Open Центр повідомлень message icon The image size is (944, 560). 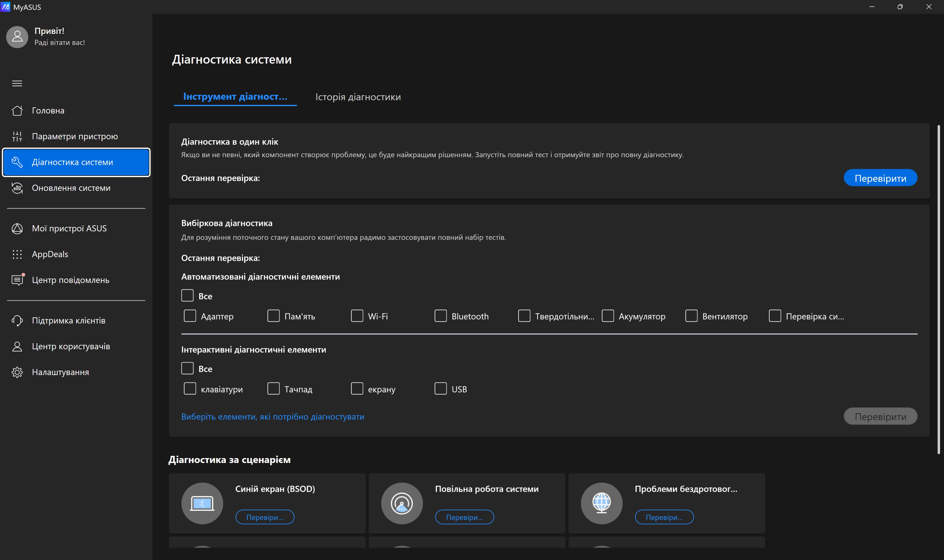coord(17,280)
